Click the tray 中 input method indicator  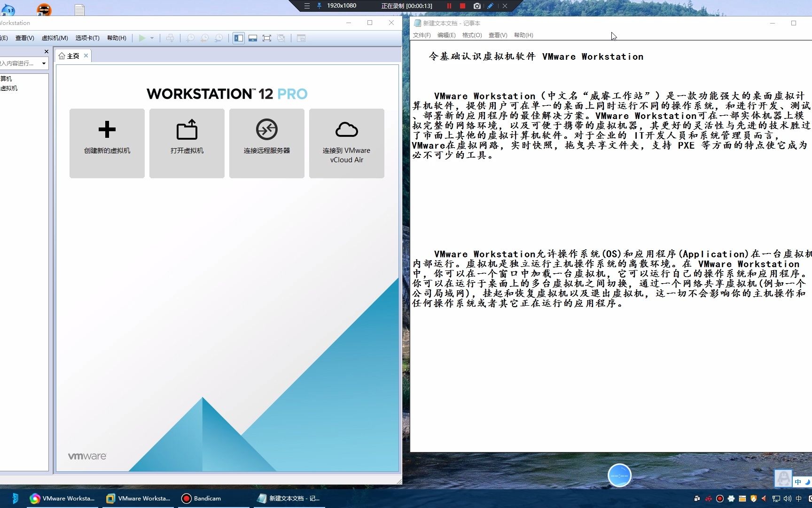tap(799, 499)
